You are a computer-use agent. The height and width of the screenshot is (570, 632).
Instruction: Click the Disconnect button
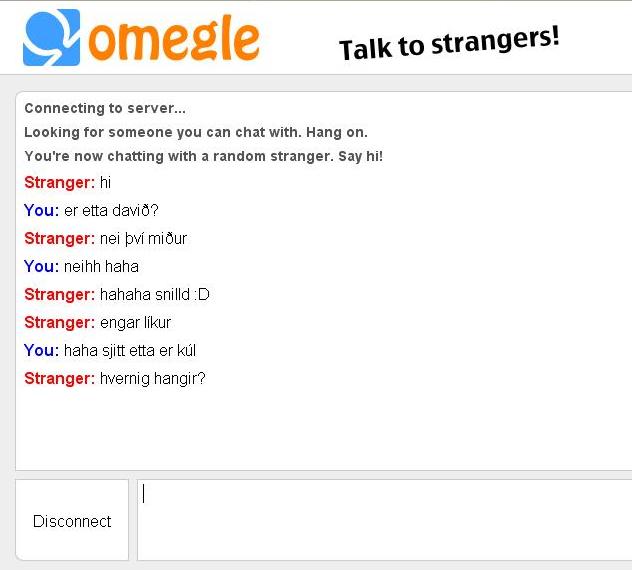pos(72,520)
